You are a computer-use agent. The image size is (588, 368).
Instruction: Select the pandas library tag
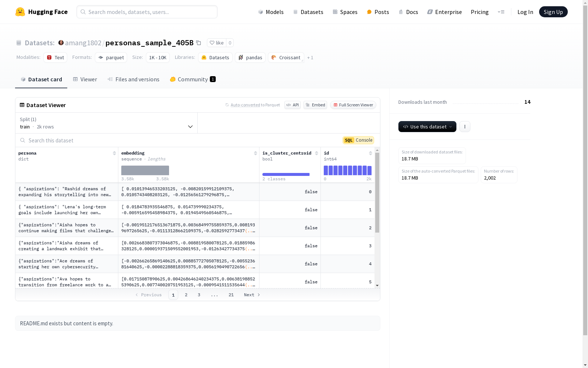pos(250,57)
